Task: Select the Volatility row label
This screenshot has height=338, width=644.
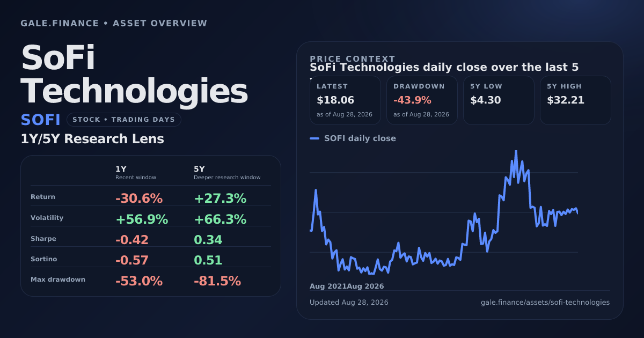Action: 47,218
